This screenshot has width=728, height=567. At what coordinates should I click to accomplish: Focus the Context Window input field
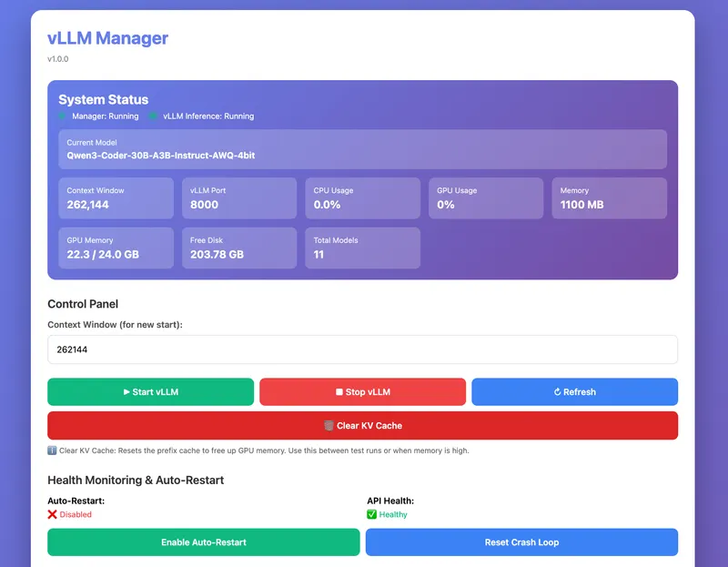click(x=362, y=349)
